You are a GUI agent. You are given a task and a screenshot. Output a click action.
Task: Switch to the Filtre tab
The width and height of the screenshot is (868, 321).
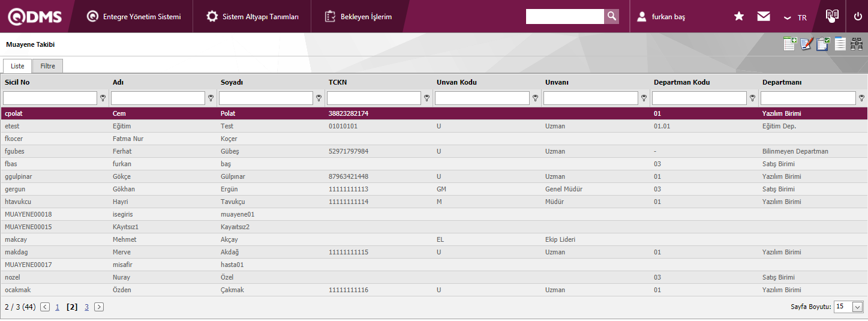pyautogui.click(x=47, y=66)
